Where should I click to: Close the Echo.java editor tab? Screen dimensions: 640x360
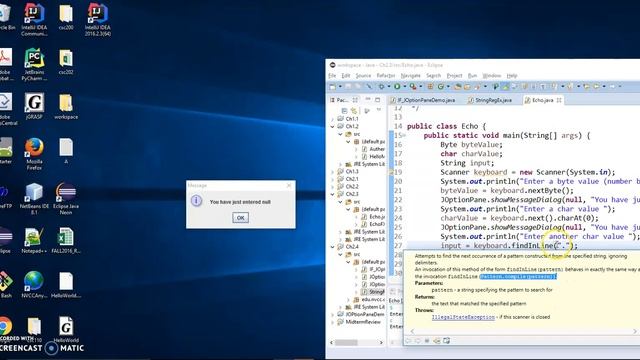coord(559,100)
